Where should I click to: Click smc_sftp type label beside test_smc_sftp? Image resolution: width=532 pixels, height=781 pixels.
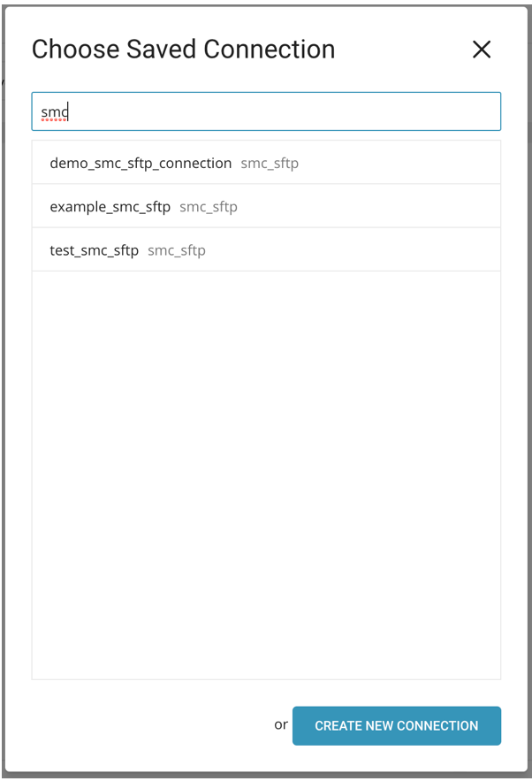(177, 250)
